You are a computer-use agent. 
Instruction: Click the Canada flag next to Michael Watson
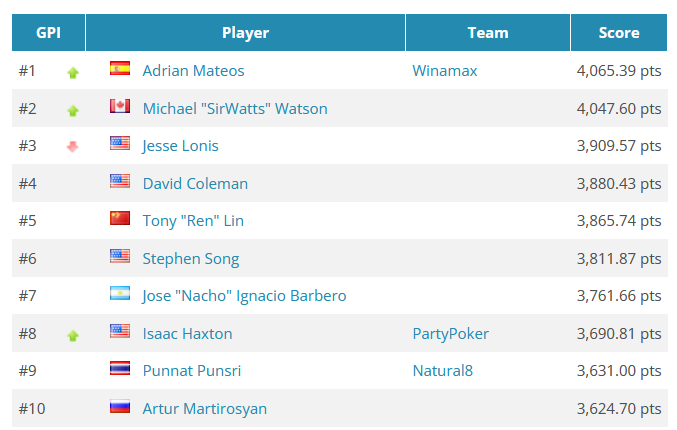click(x=120, y=106)
